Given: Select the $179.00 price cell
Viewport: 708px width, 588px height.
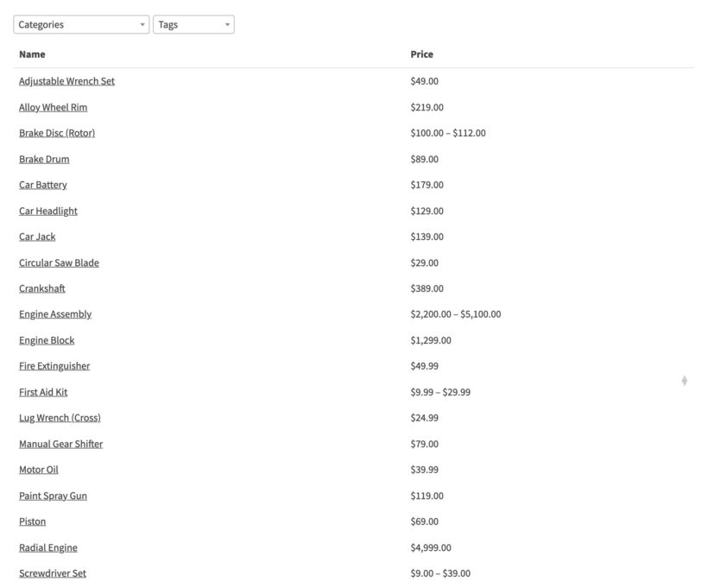Looking at the screenshot, I should coord(427,185).
